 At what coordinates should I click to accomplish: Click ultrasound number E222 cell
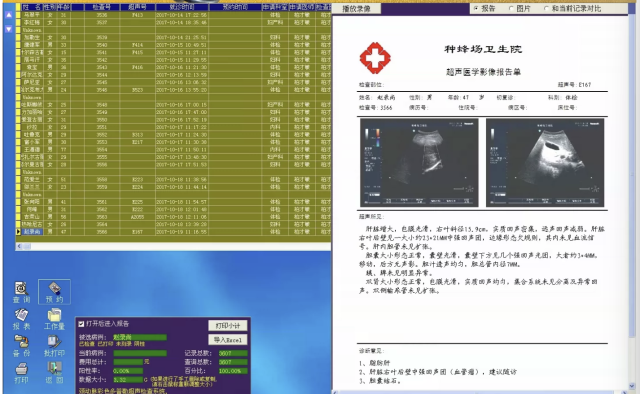pyautogui.click(x=137, y=209)
